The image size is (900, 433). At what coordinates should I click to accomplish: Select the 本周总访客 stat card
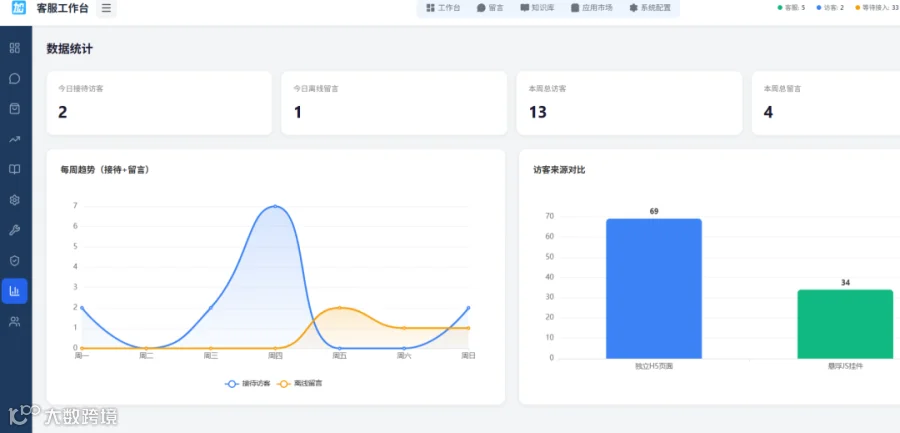pyautogui.click(x=629, y=103)
